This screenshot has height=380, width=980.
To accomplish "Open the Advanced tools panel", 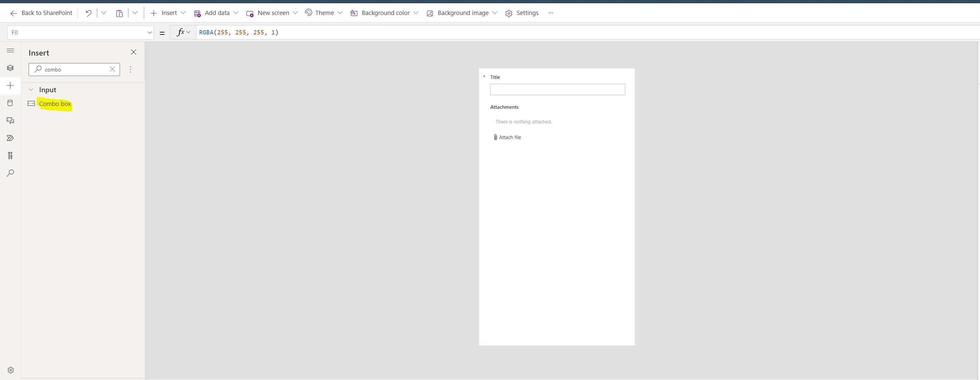I will [10, 156].
